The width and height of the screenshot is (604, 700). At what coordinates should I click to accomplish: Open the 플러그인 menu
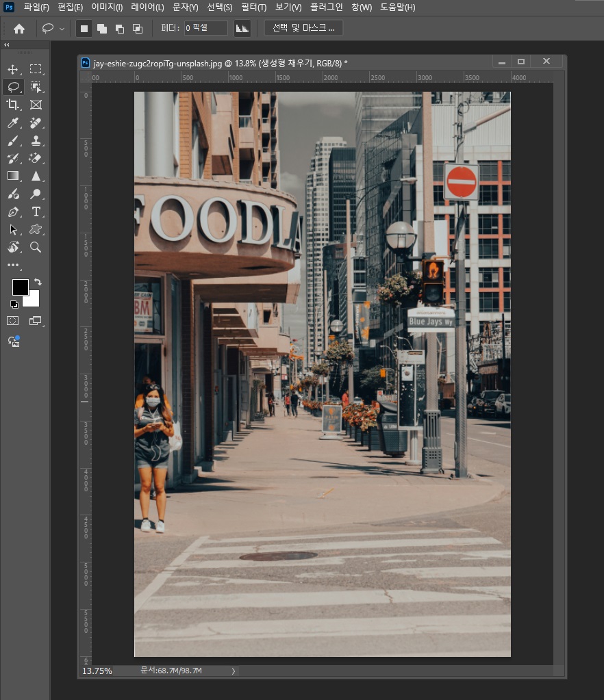click(327, 7)
